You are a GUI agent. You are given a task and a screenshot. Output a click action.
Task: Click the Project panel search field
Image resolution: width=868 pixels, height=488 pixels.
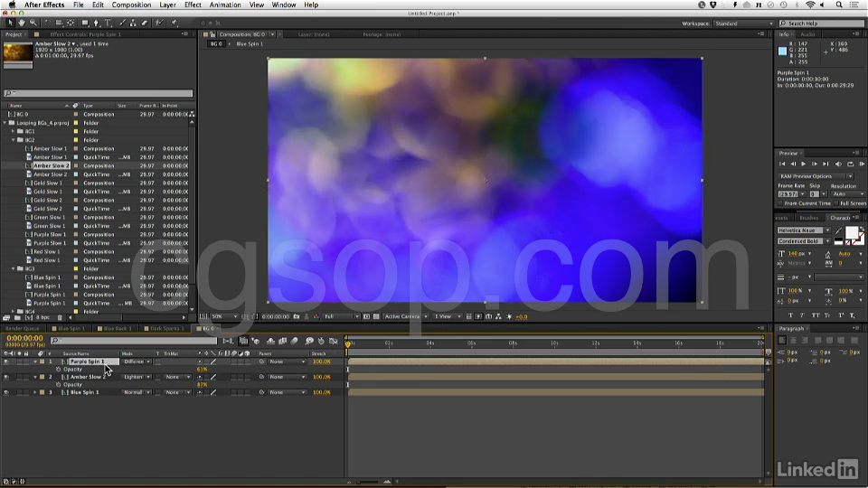[99, 93]
